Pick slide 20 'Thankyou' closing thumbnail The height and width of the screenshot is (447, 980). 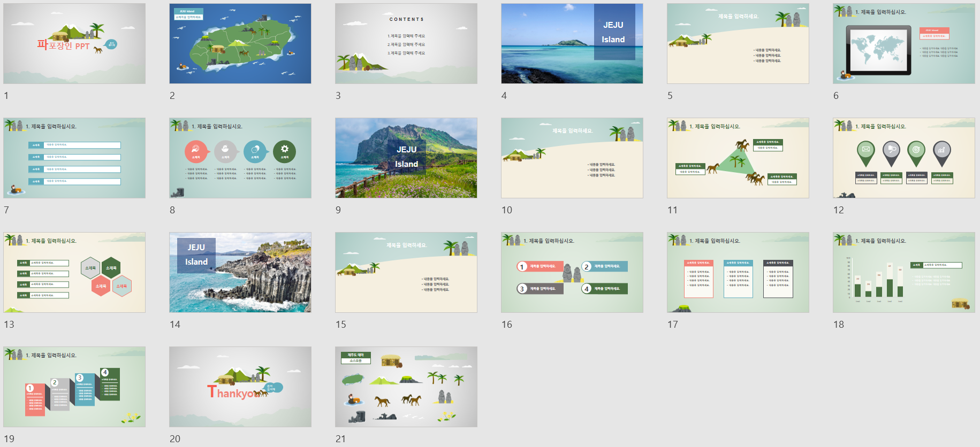(x=240, y=387)
